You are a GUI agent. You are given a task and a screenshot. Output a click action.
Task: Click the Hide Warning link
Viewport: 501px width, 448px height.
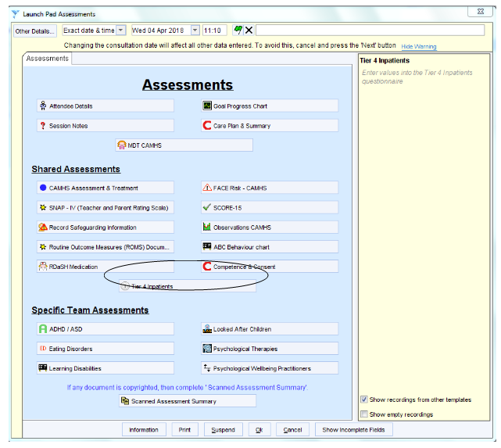point(419,47)
